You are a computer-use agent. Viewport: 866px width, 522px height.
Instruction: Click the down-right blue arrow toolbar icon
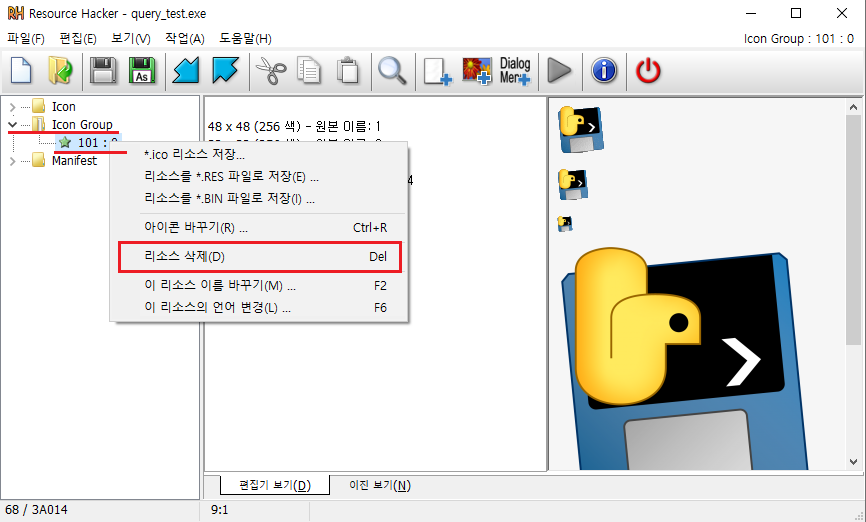point(225,71)
